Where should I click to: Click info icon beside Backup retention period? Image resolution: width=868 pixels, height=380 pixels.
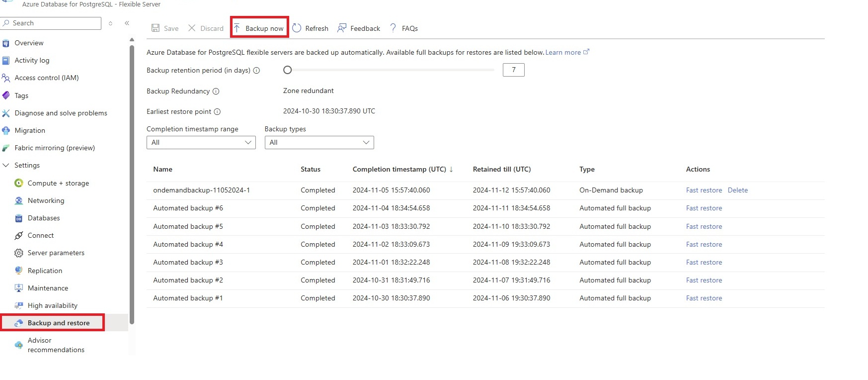point(256,71)
